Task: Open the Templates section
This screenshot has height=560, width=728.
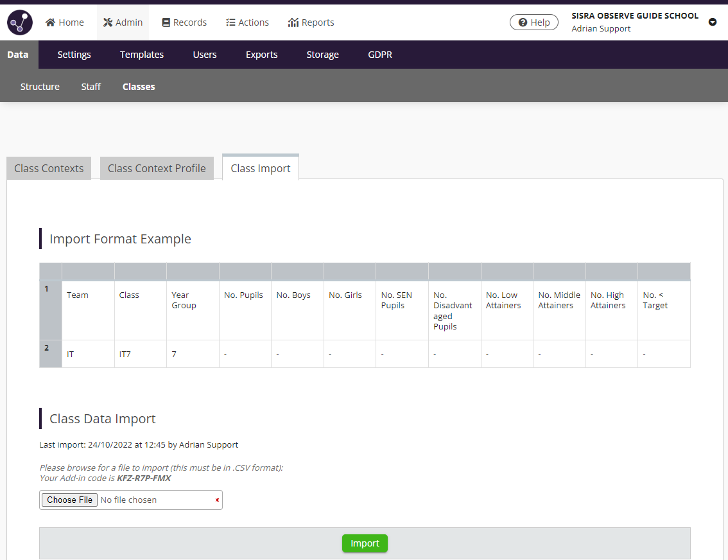Action: (141, 55)
